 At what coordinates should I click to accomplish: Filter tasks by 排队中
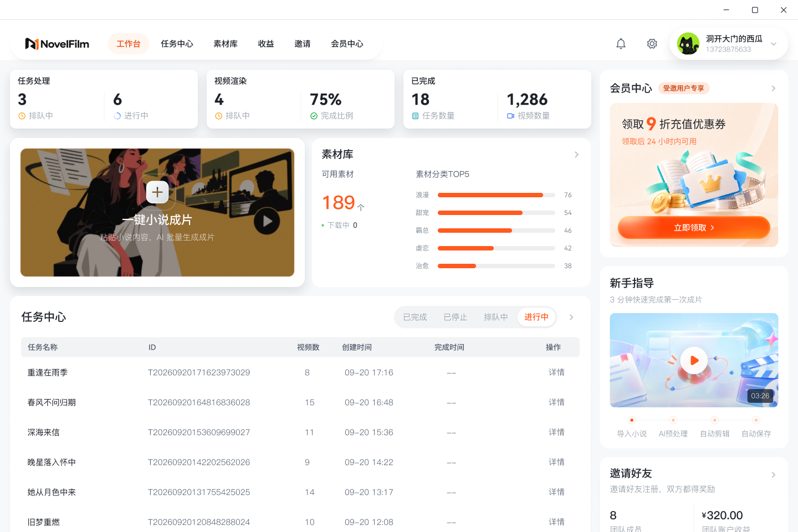[496, 317]
